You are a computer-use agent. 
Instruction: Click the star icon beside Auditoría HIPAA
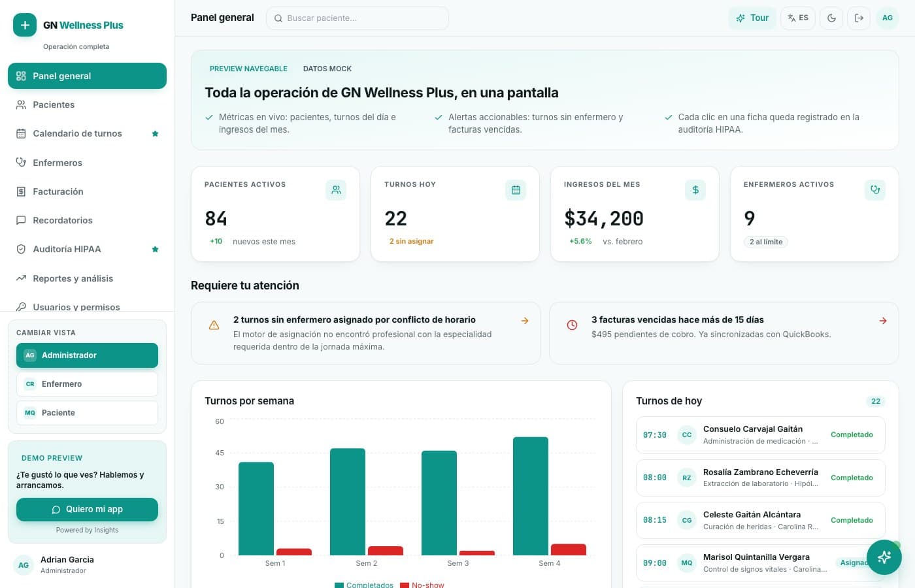click(x=155, y=249)
